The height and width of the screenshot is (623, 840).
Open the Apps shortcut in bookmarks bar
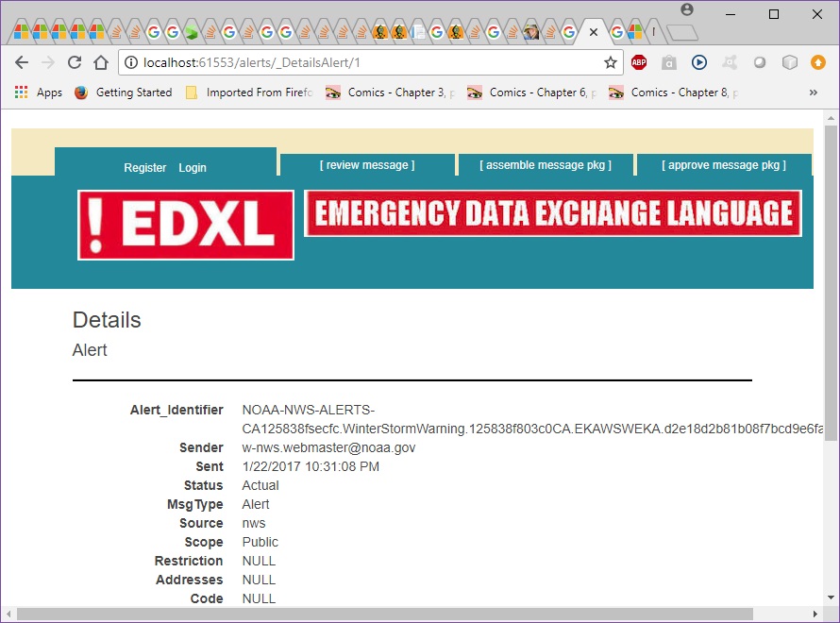[x=39, y=93]
